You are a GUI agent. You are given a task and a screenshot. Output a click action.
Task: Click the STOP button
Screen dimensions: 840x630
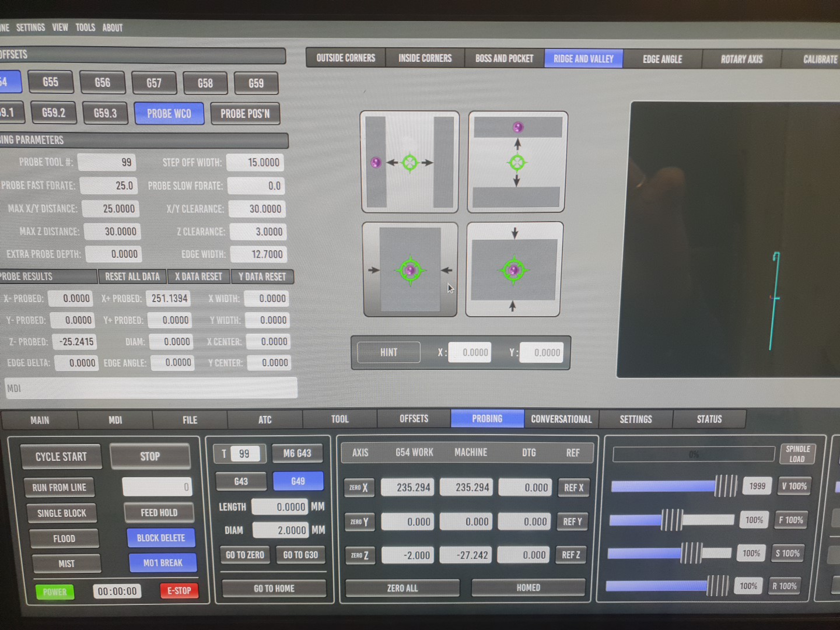pos(150,456)
